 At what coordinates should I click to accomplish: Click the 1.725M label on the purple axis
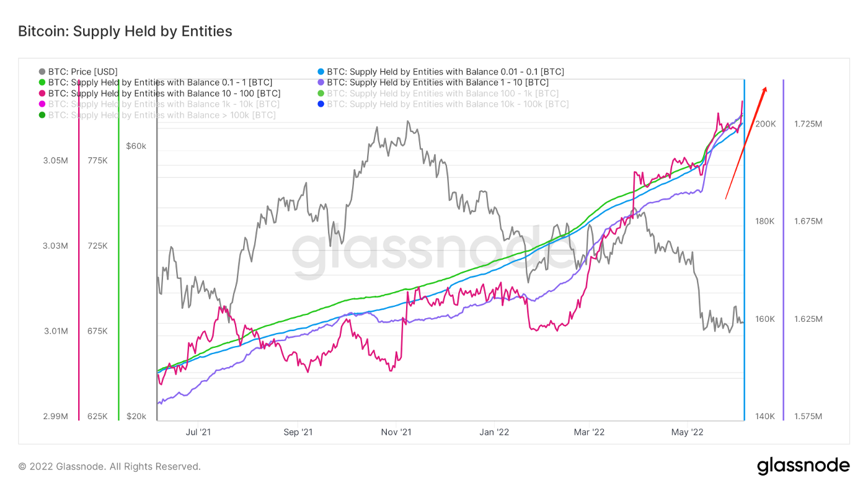[808, 124]
